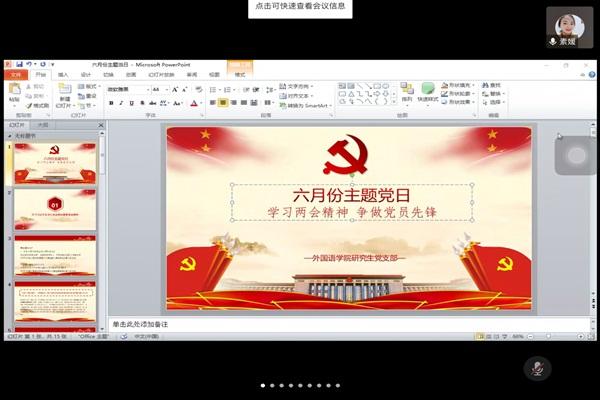Click the PowerPoint Help question mark icon
Screen dimensions: 600x400
592,75
